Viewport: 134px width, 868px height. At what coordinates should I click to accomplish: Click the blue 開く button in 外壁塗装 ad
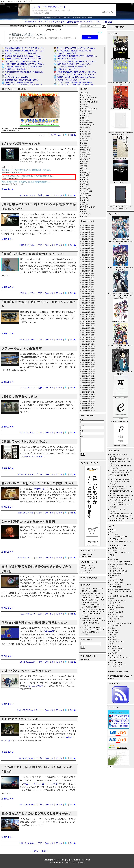coord(90,37)
